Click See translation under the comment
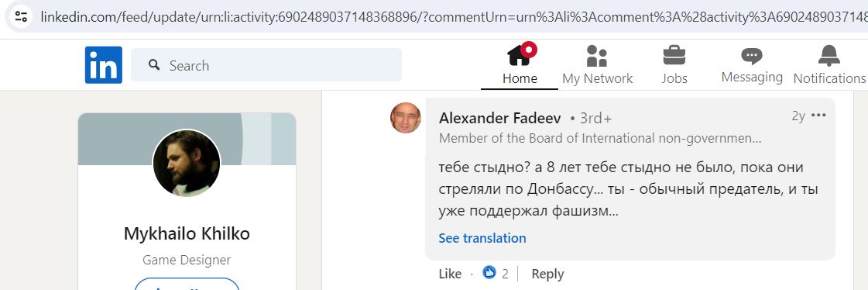The width and height of the screenshot is (868, 290). [482, 238]
